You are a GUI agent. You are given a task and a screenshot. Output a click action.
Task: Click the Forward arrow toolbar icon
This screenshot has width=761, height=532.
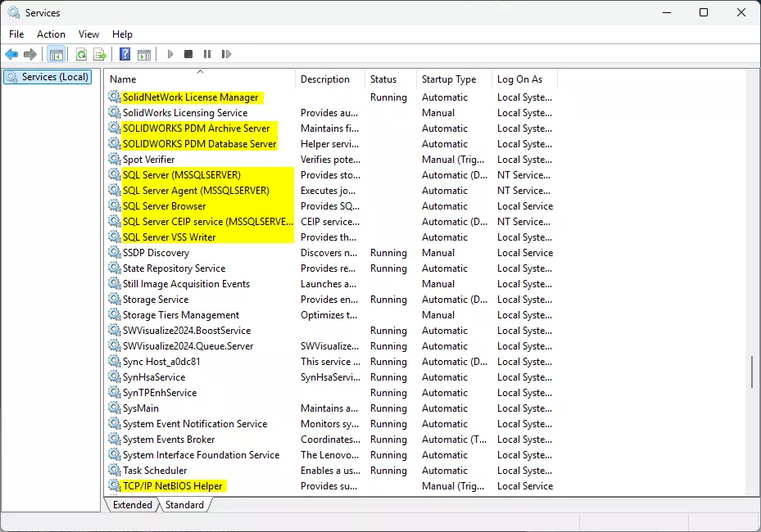click(x=30, y=54)
